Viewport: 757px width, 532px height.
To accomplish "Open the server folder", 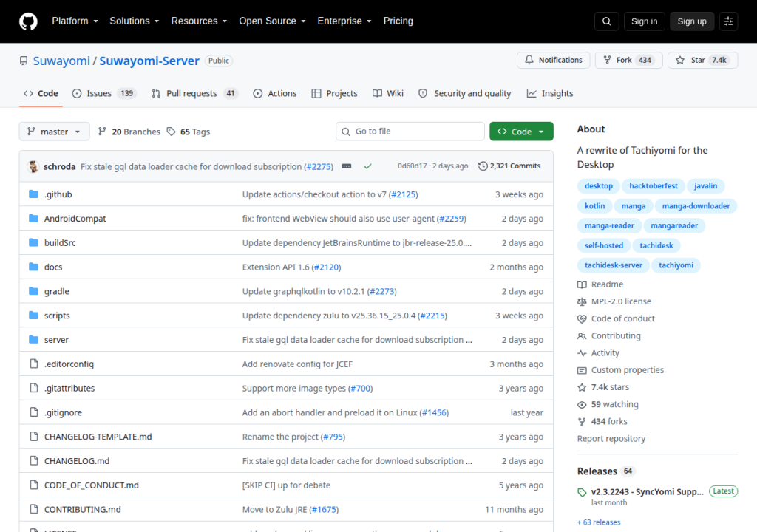I will tap(56, 339).
